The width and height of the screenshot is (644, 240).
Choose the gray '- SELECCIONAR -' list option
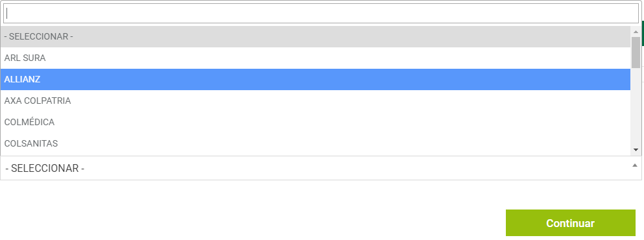315,36
